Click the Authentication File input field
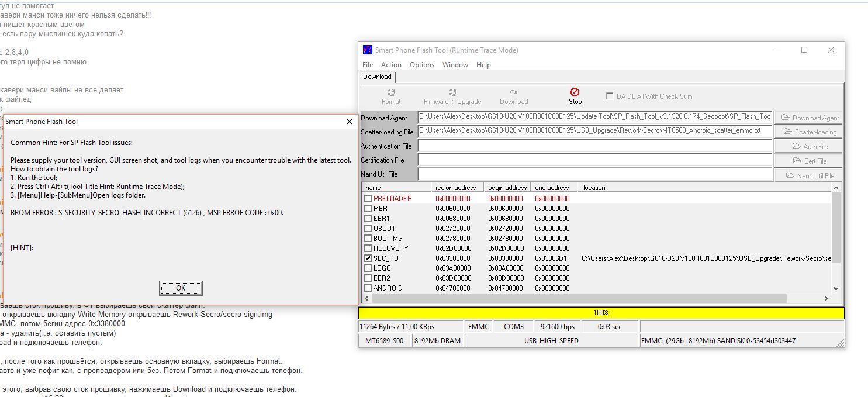 [594, 146]
